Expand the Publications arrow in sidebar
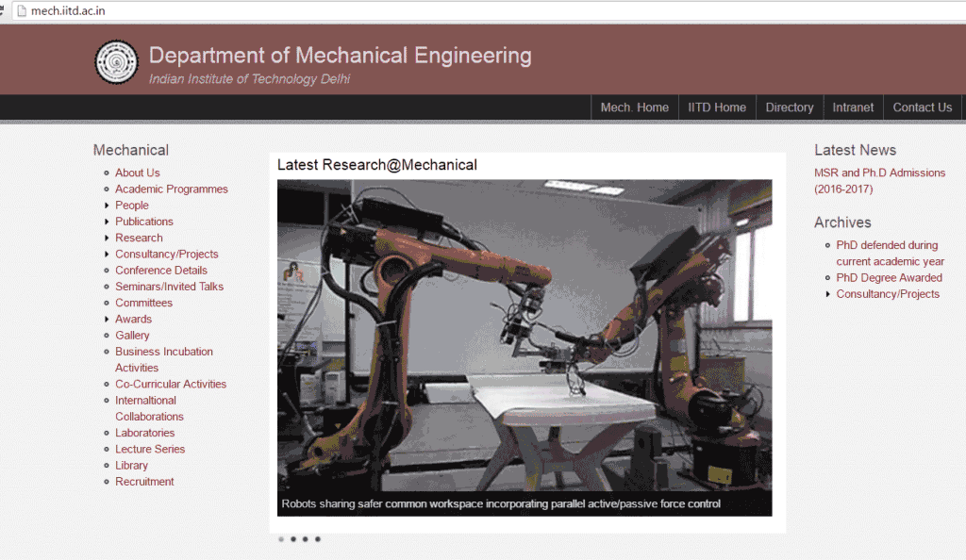The width and height of the screenshot is (966, 560). 107,222
